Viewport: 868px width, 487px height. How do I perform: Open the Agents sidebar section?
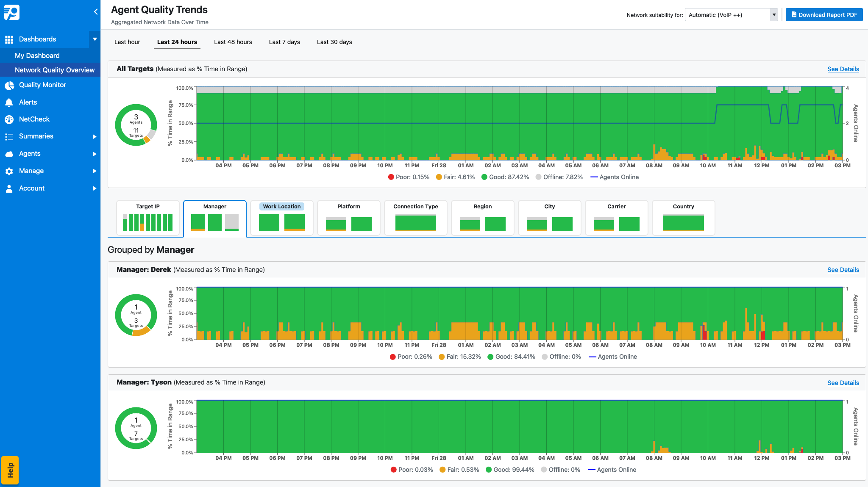30,153
